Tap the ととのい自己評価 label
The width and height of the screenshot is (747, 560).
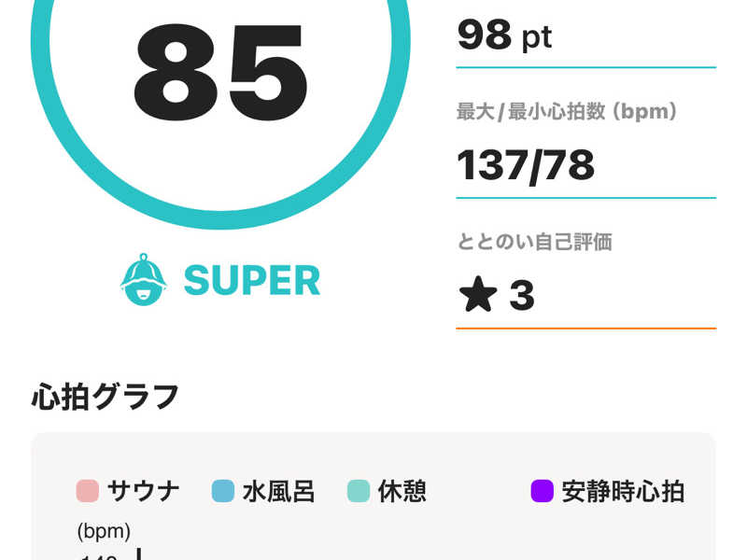(534, 242)
